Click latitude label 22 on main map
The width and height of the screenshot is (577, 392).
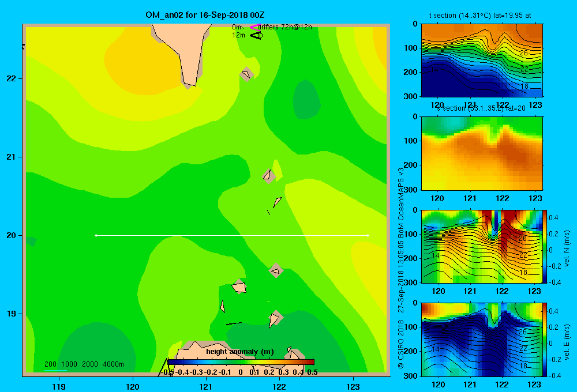point(12,78)
